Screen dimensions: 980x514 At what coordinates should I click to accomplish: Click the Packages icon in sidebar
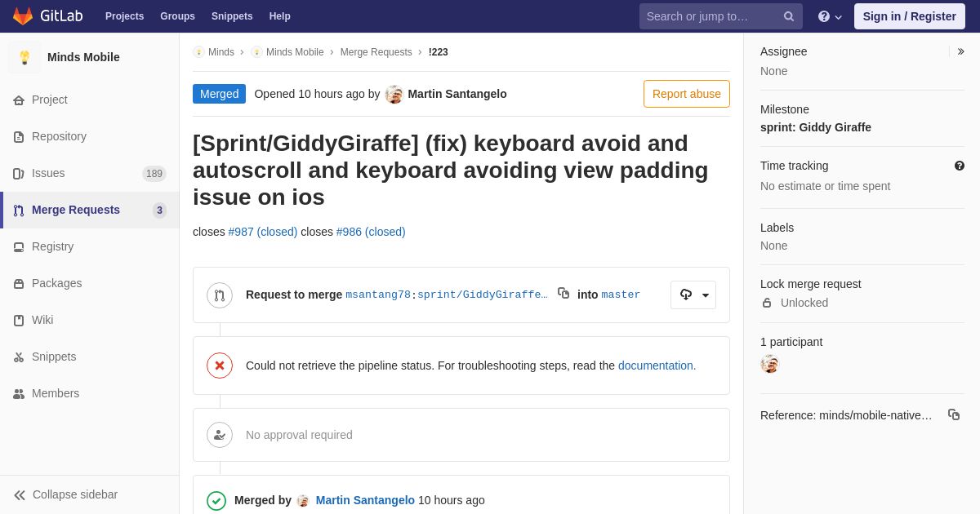click(19, 284)
